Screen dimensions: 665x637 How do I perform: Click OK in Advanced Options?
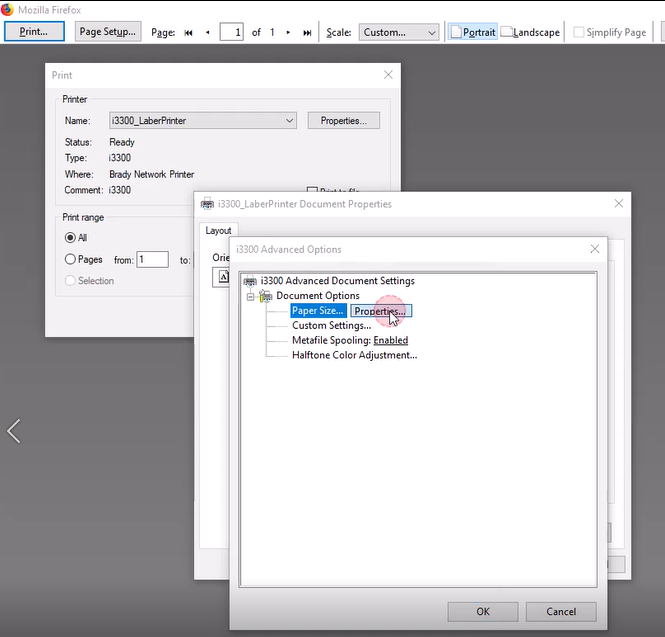[483, 612]
